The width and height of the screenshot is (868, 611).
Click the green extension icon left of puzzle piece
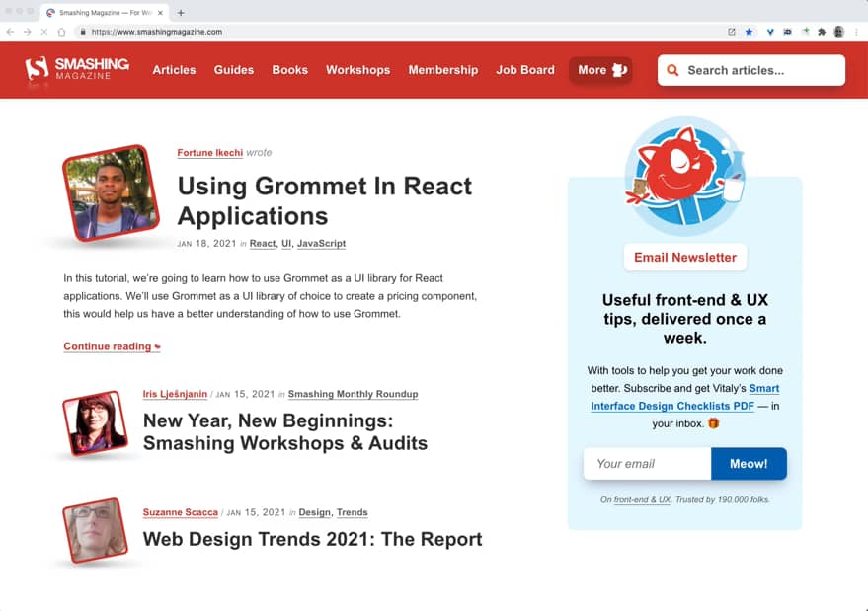806,32
